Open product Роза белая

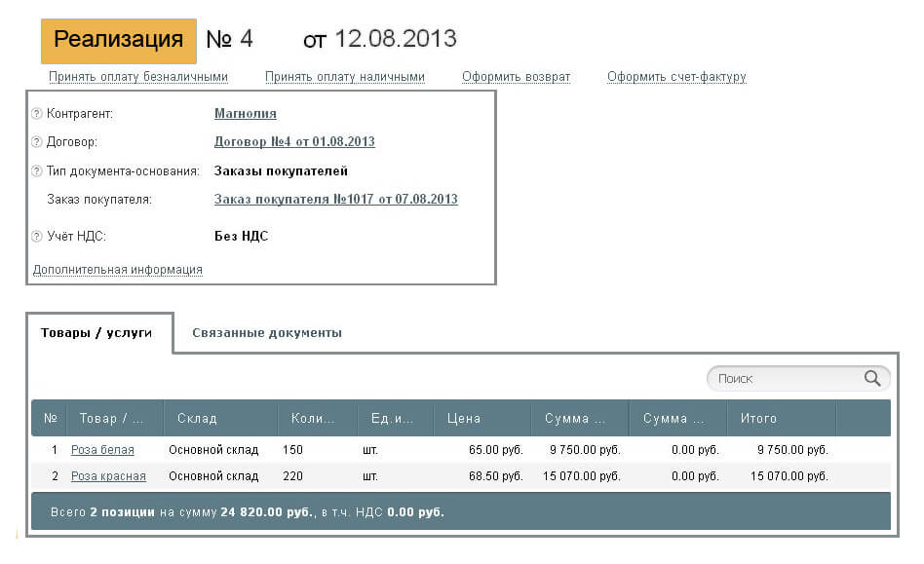(x=102, y=450)
